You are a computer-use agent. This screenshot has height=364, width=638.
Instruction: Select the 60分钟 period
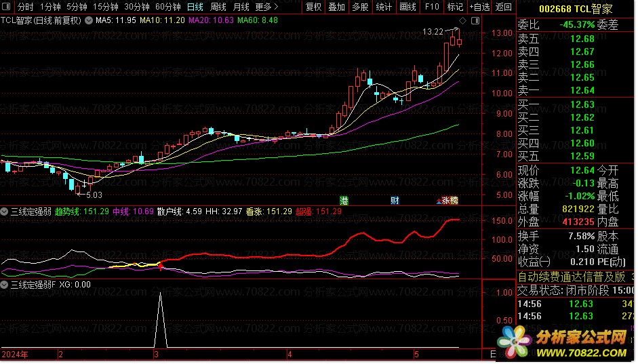pos(168,7)
